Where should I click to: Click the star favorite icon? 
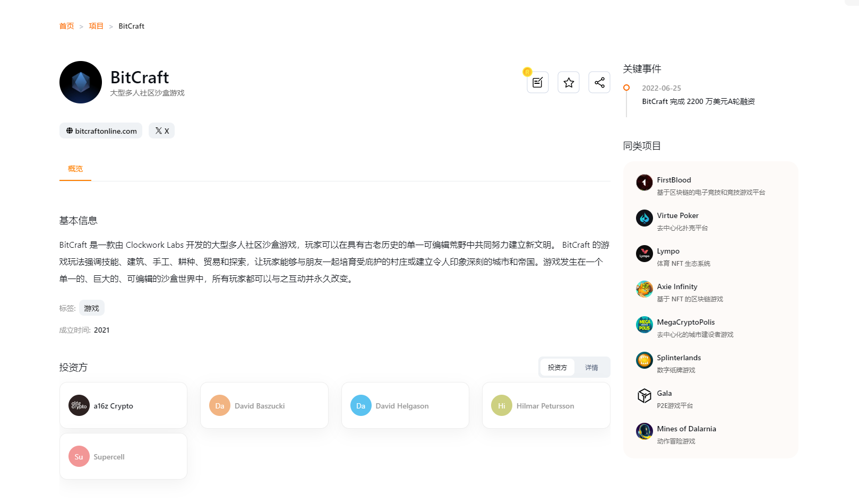tap(569, 82)
